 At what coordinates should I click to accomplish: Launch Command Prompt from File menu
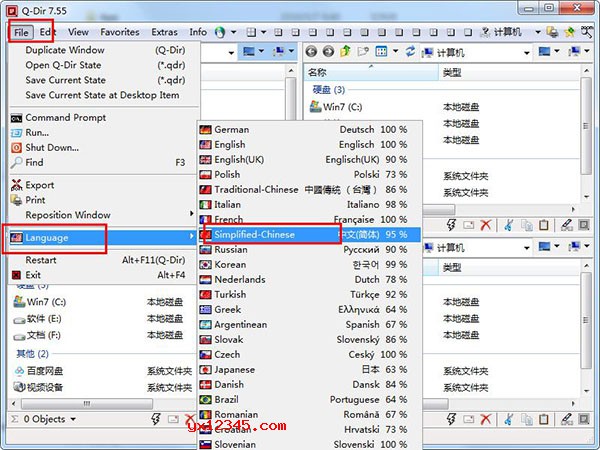tap(103, 117)
